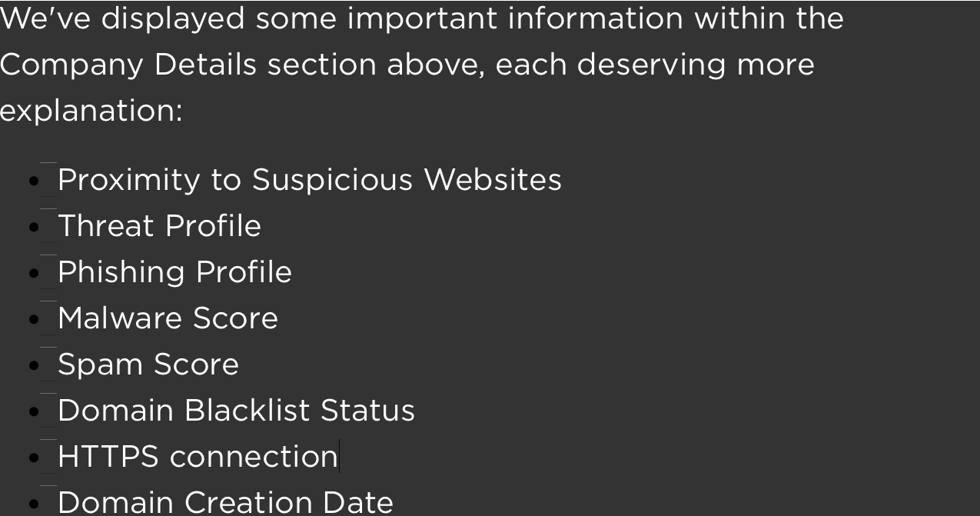Choose the Malware Score list item

pyautogui.click(x=168, y=318)
